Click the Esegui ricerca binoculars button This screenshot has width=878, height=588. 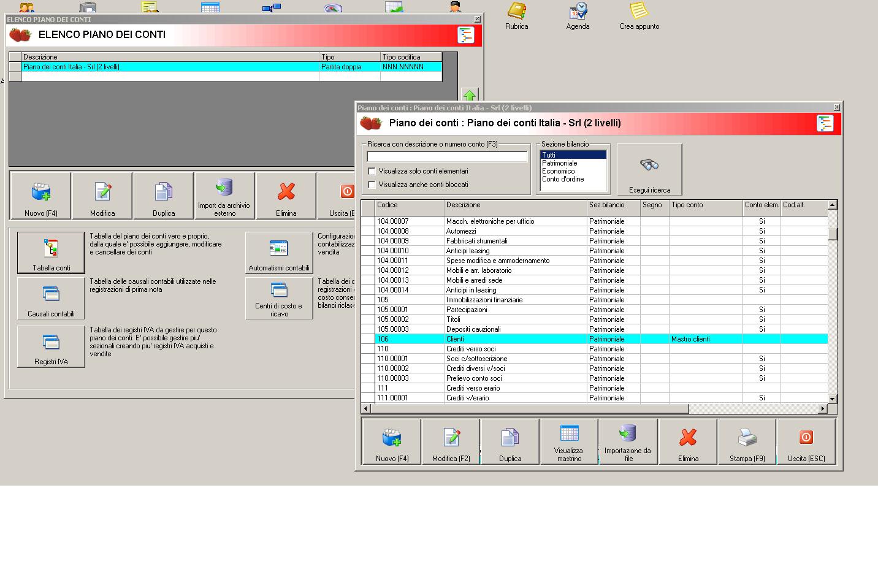click(649, 170)
